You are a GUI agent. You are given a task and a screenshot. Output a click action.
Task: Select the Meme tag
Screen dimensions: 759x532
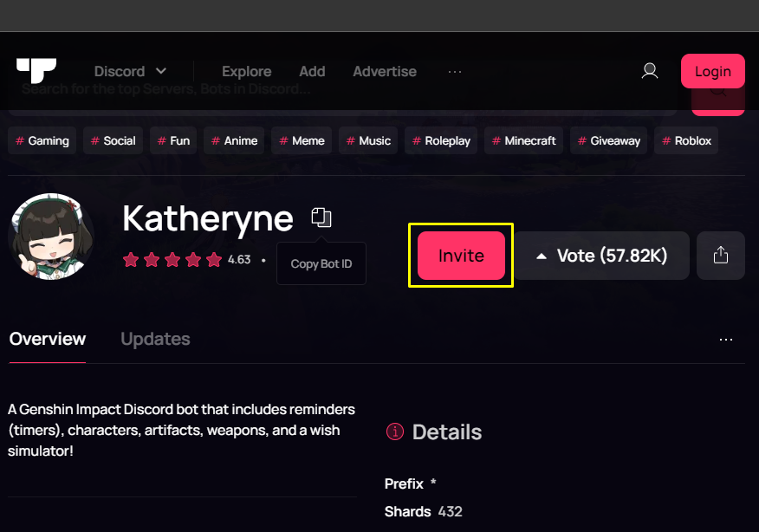[x=302, y=140]
